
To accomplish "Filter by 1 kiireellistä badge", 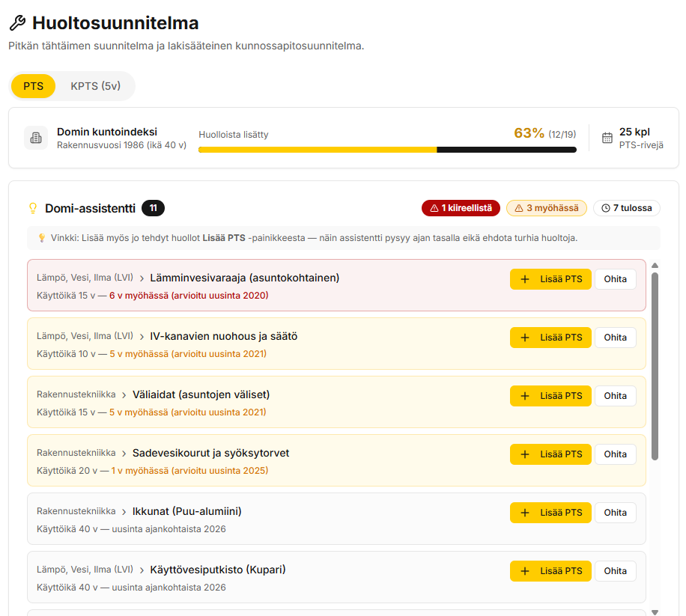I will click(461, 208).
